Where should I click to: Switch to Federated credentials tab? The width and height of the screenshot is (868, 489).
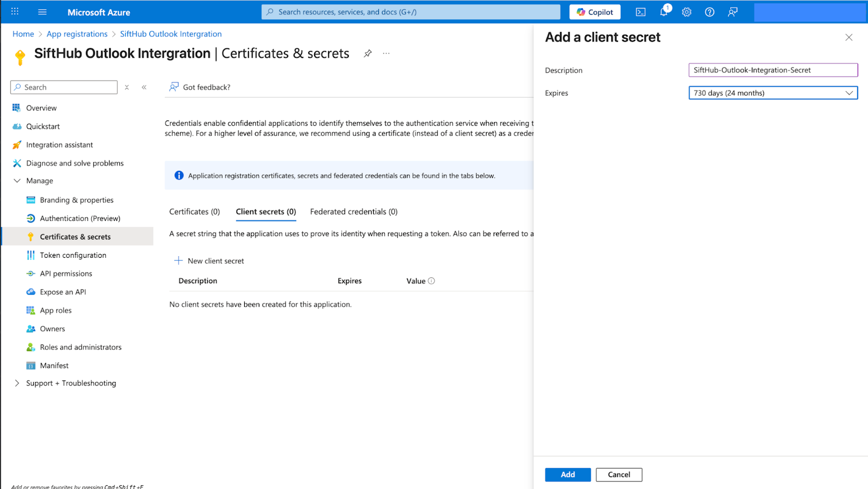[x=354, y=212]
